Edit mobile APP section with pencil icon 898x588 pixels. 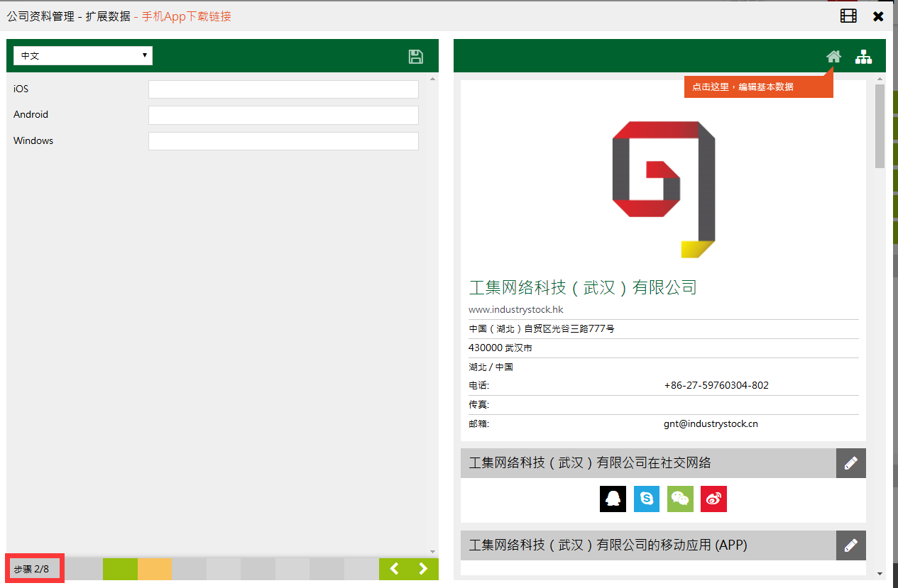pos(850,545)
